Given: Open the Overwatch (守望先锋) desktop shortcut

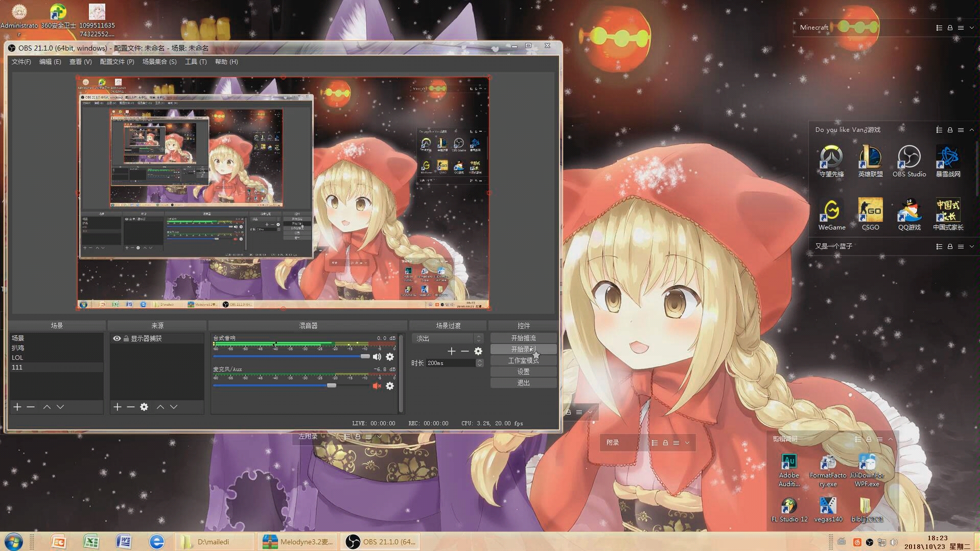Looking at the screenshot, I should [831, 161].
